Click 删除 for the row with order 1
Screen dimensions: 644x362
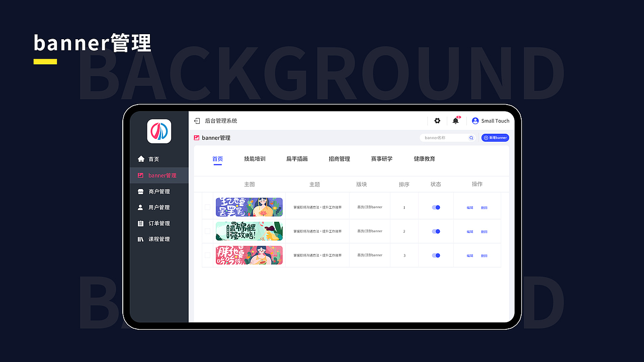[484, 208]
